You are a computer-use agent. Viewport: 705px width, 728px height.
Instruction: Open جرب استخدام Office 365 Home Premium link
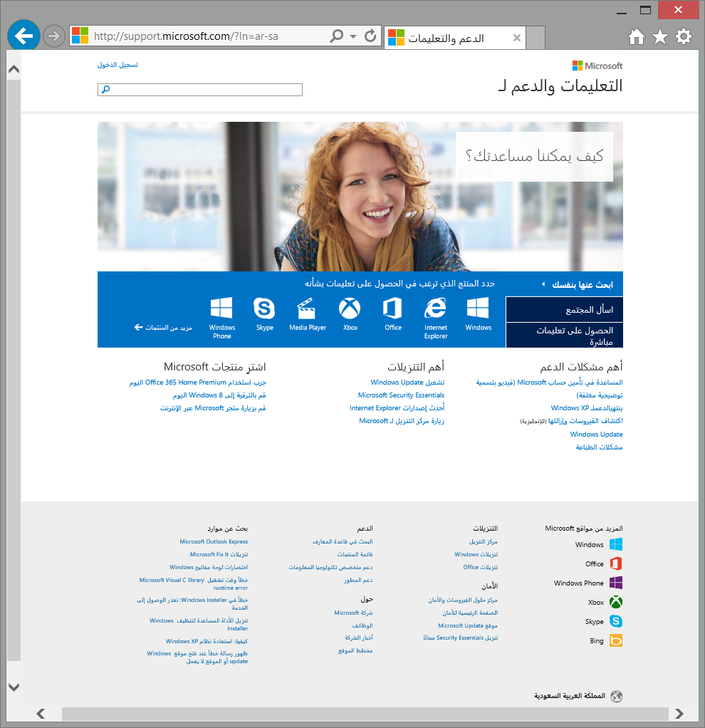(x=197, y=382)
